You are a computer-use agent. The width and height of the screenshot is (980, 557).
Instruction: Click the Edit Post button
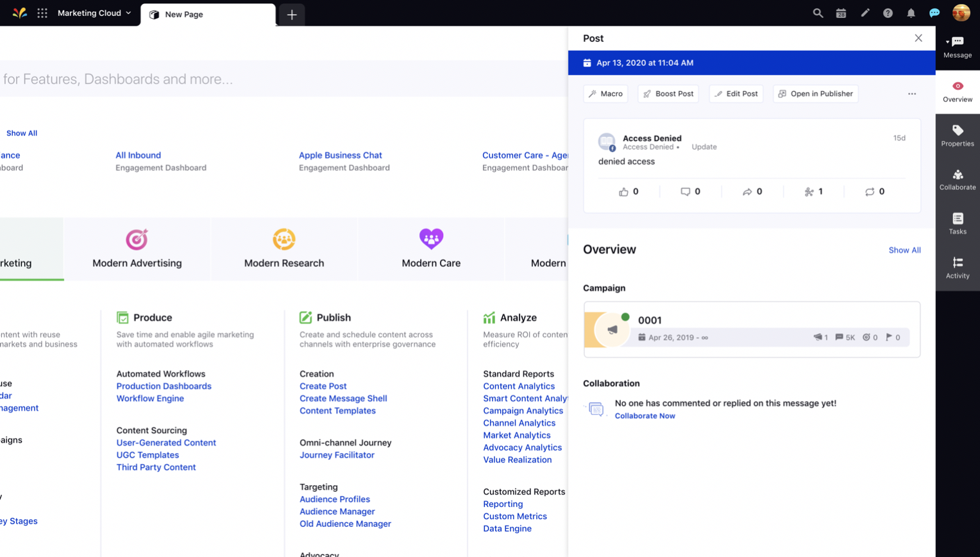click(736, 94)
